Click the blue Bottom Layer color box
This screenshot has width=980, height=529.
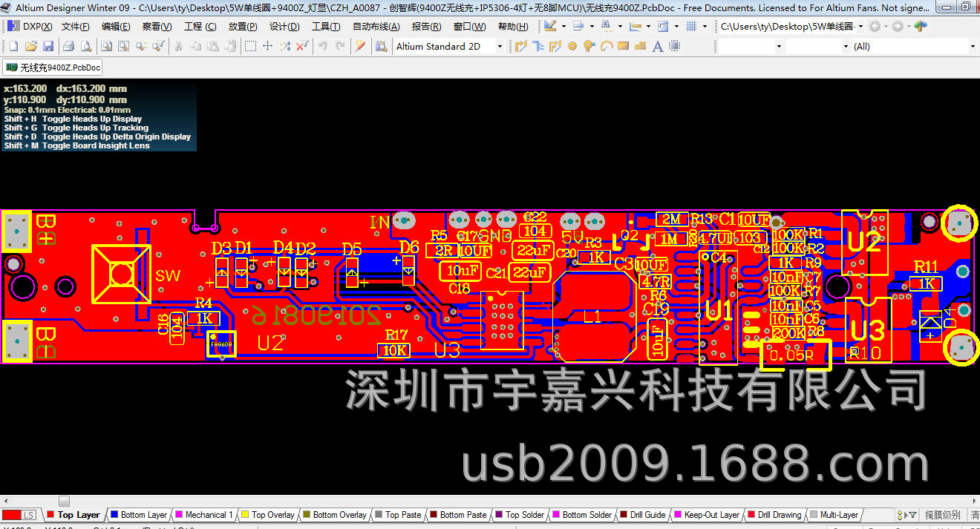114,514
